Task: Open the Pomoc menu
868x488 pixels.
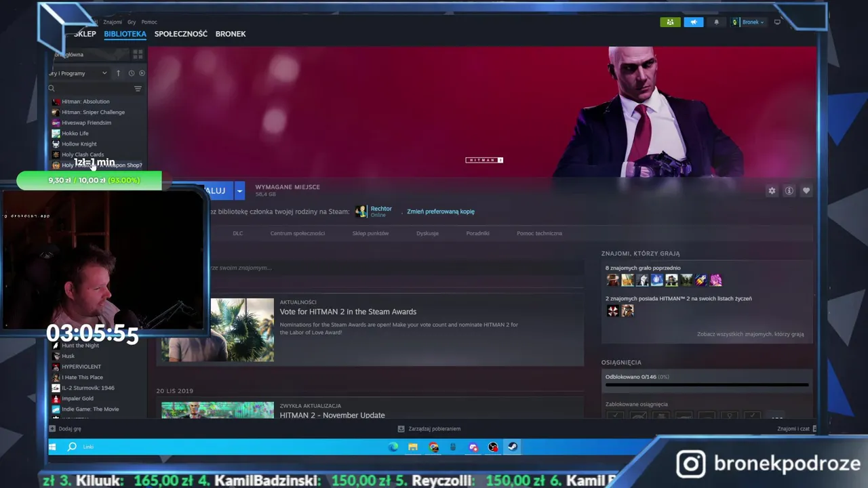Action: (x=149, y=22)
